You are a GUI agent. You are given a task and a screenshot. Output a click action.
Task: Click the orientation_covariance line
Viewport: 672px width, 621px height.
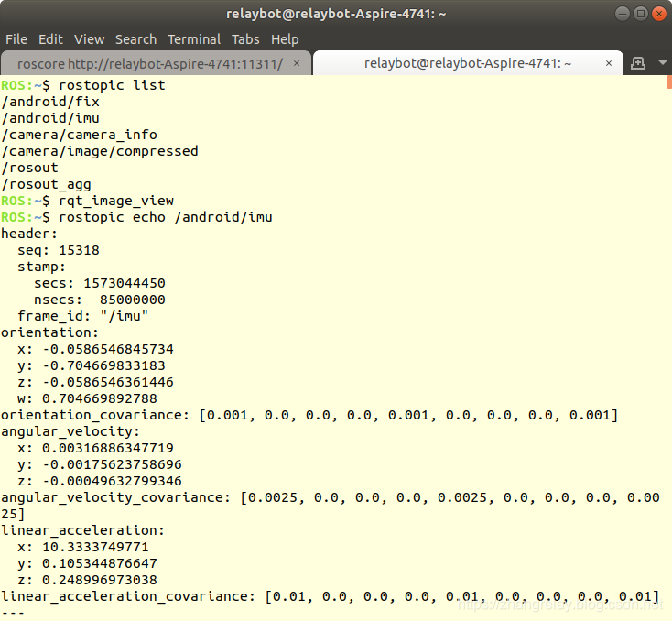[x=309, y=415]
